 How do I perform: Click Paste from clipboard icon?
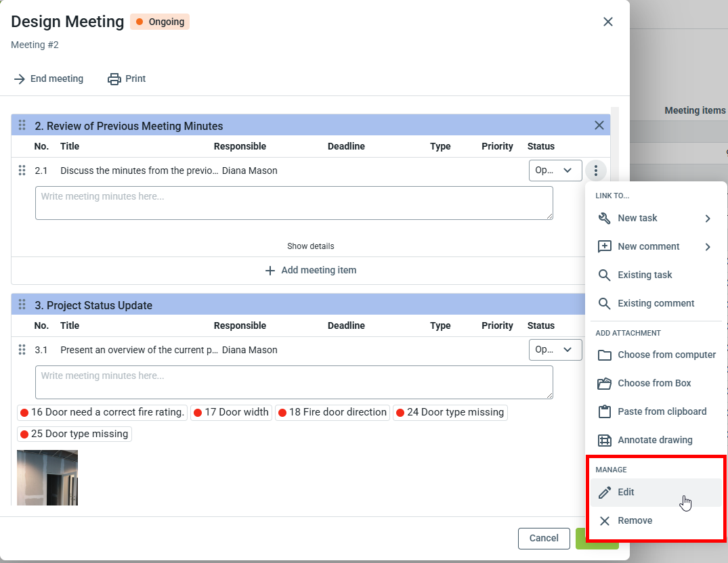pos(604,412)
